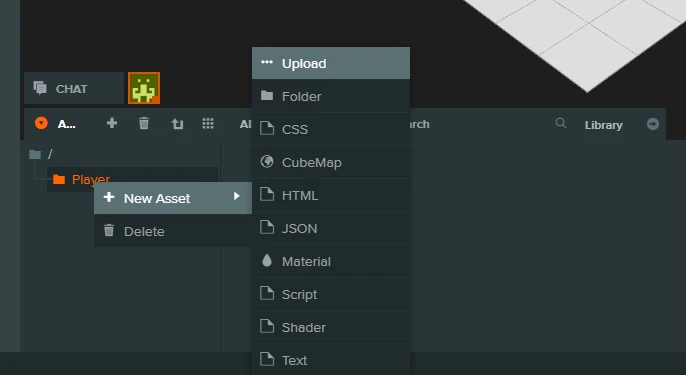686x375 pixels.
Task: Click the go up folder icon
Action: click(177, 124)
